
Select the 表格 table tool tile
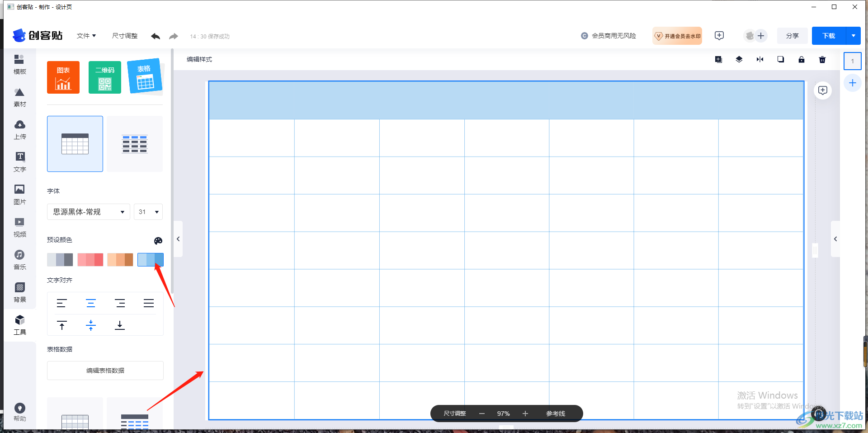tap(145, 76)
